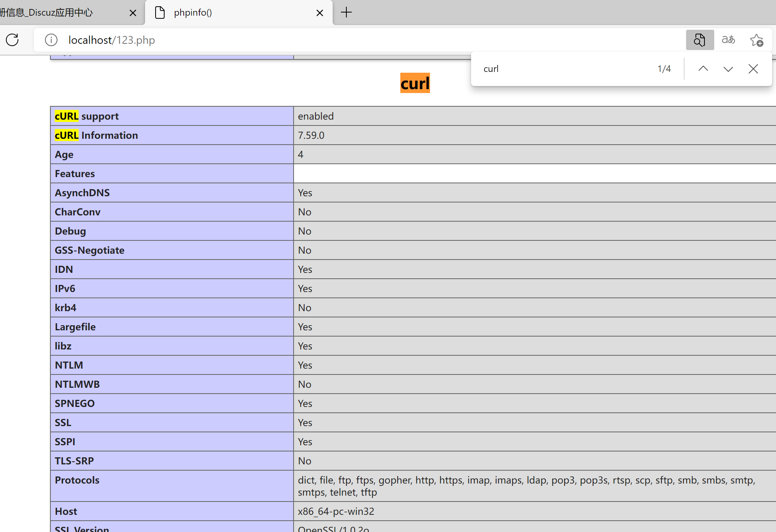Click the 7.59.0 version value
The image size is (776, 532).
pos(311,135)
